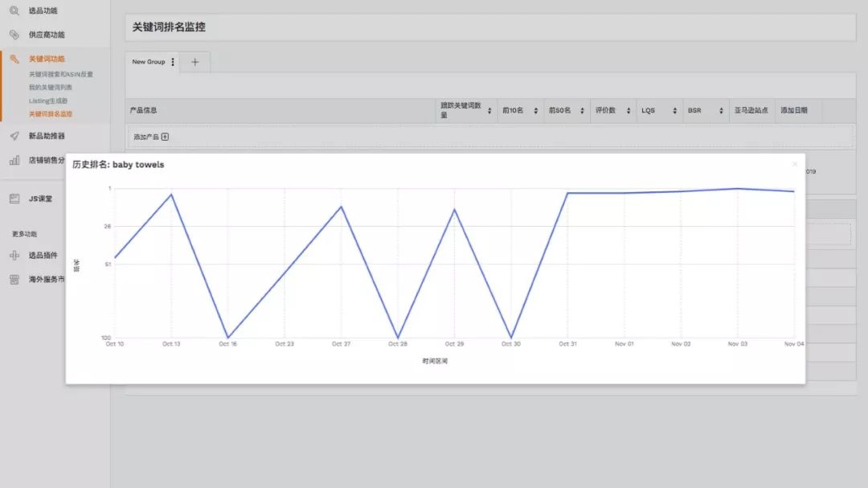Select the New Group tab
868x488 pixels.
[149, 62]
